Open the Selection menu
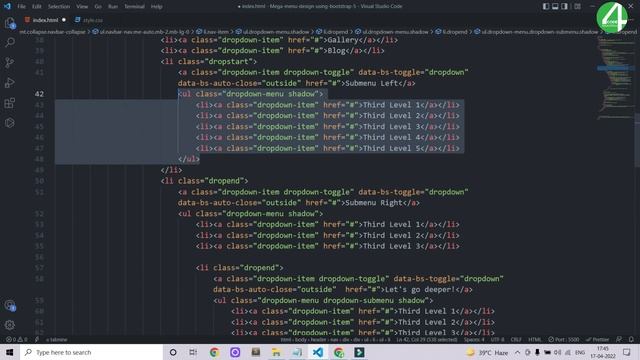 pos(59,7)
